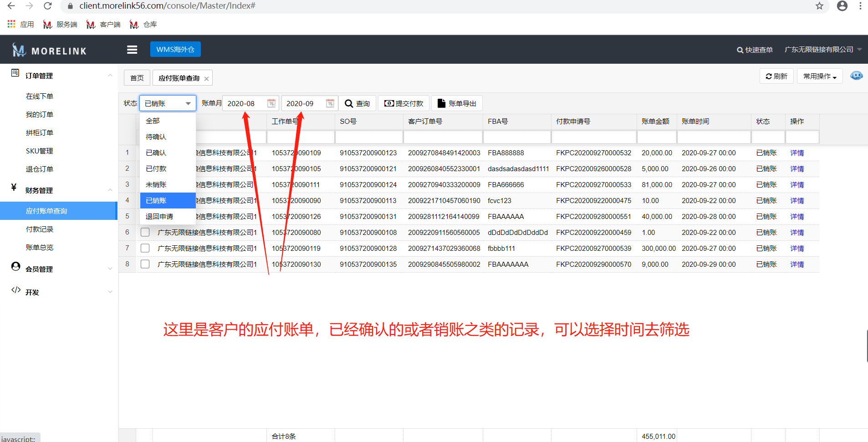Open 详情 for the FBA666666 row
The height and width of the screenshot is (442, 868).
coord(797,185)
